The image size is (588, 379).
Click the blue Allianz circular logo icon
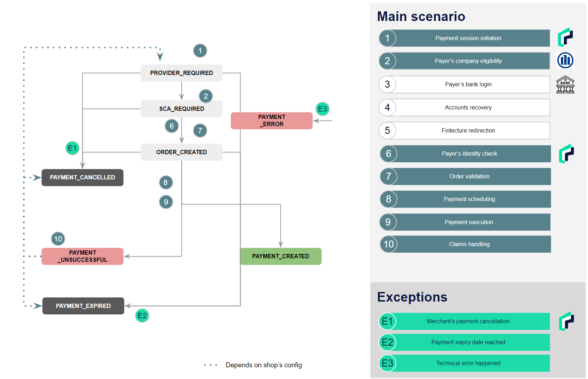pyautogui.click(x=565, y=60)
